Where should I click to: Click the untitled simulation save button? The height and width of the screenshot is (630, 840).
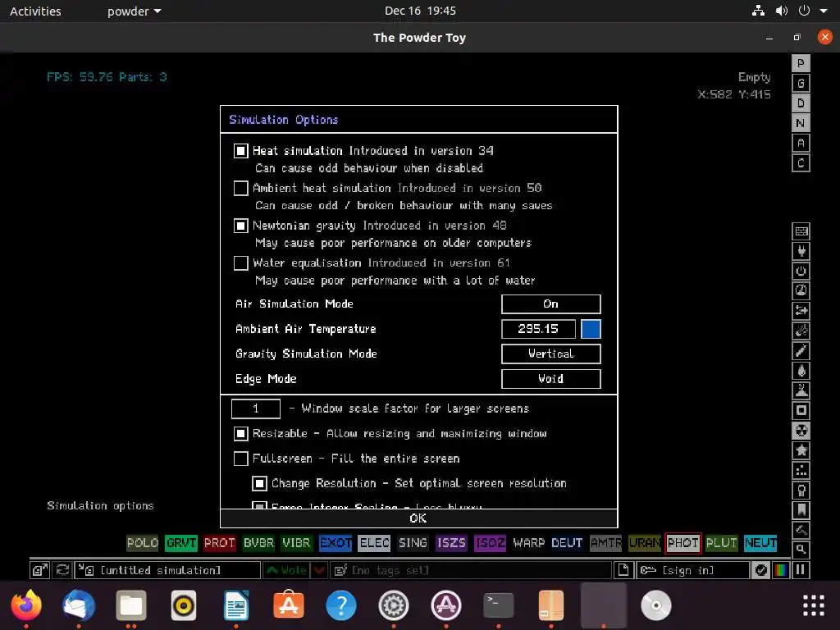[x=167, y=570]
